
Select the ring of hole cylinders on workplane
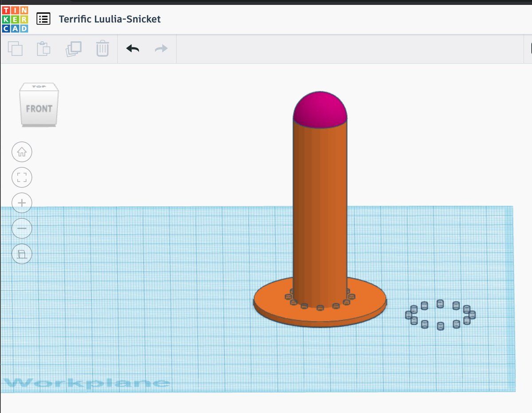[x=440, y=304]
